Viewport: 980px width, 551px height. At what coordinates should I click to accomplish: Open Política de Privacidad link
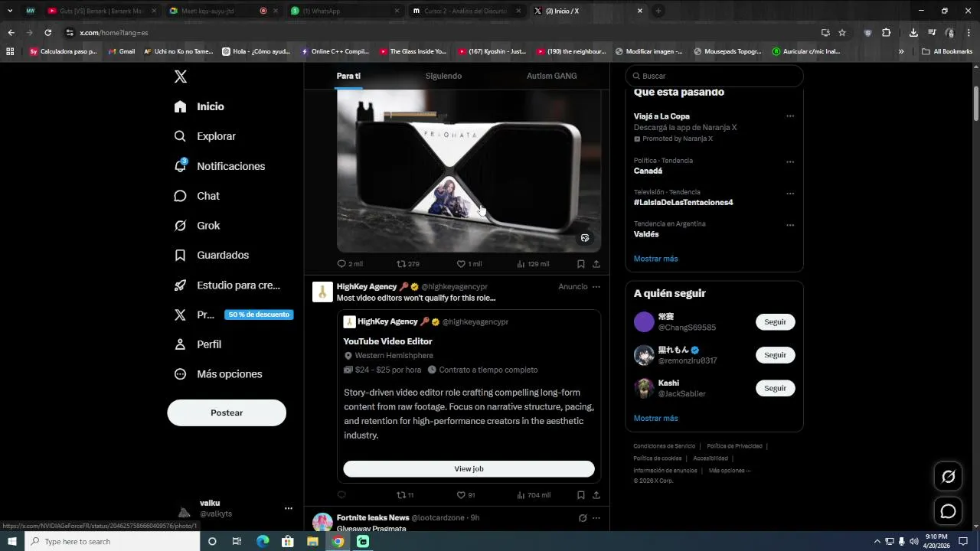pos(734,446)
